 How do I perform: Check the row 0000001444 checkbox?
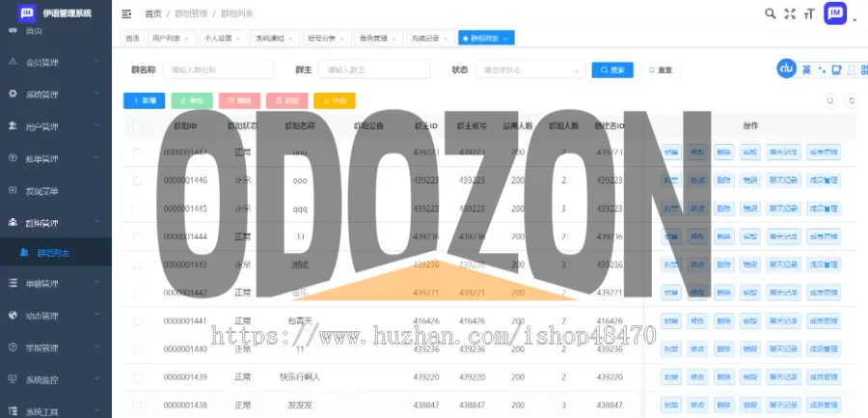[x=137, y=237]
